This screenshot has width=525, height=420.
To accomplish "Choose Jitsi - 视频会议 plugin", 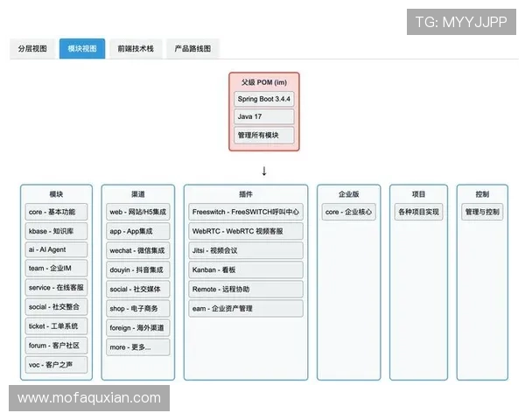I will click(246, 250).
